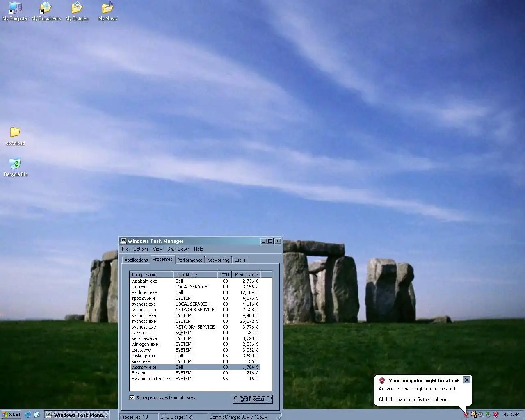This screenshot has height=420, width=525.
Task: Click the Safely Remove Hardware tray icon
Action: click(x=488, y=415)
